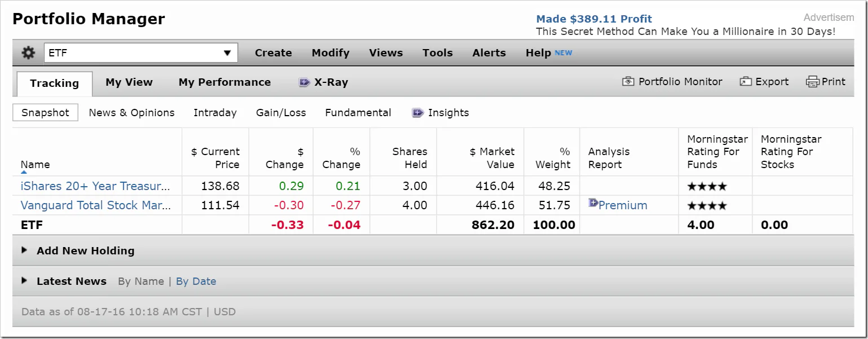Click the 416.04 market value
Screen dimensions: 868x339
[495, 186]
